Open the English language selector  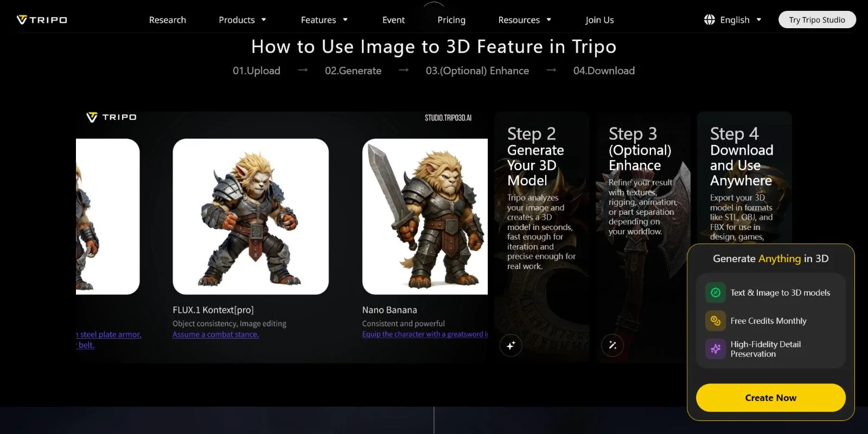click(x=735, y=20)
